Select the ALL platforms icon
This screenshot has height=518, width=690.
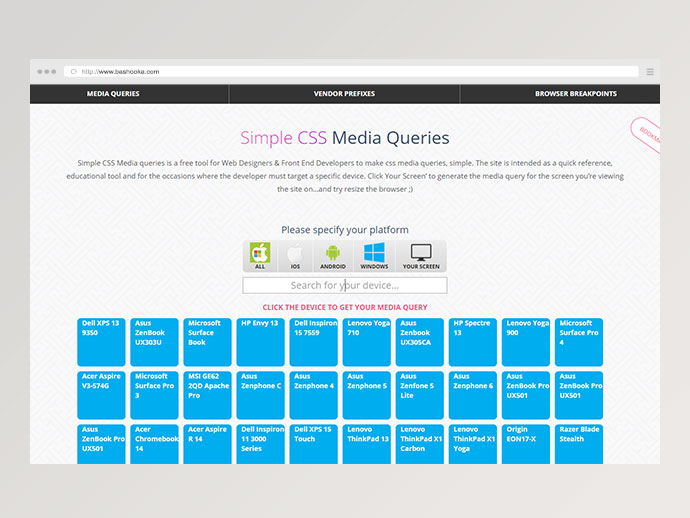click(260, 256)
